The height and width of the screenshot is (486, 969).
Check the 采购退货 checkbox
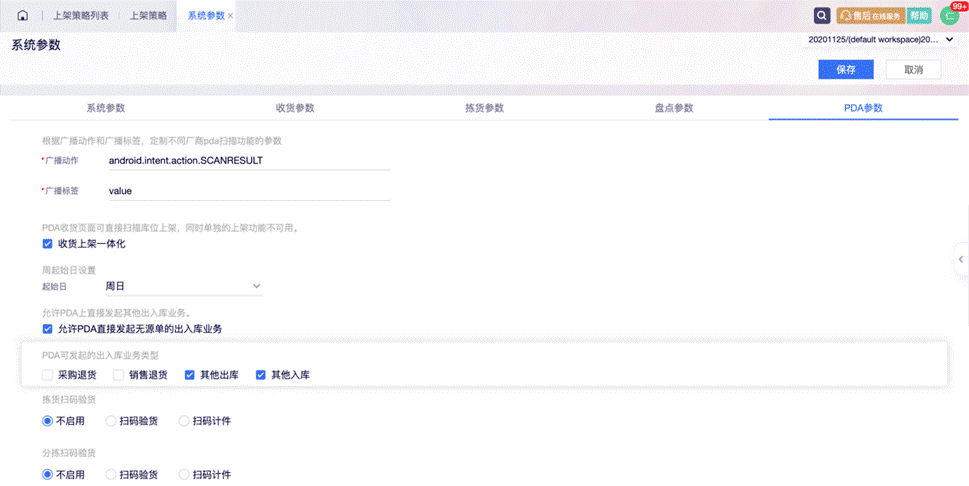pos(47,375)
